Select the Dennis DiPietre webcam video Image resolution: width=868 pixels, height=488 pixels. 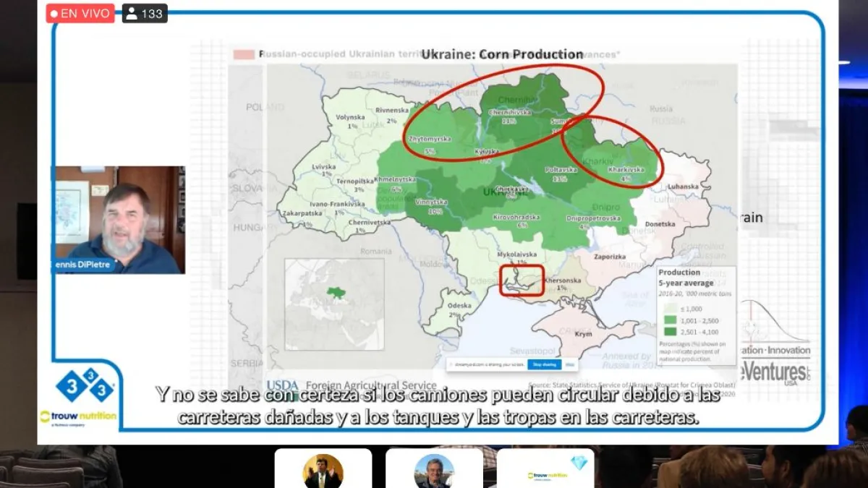pyautogui.click(x=121, y=220)
